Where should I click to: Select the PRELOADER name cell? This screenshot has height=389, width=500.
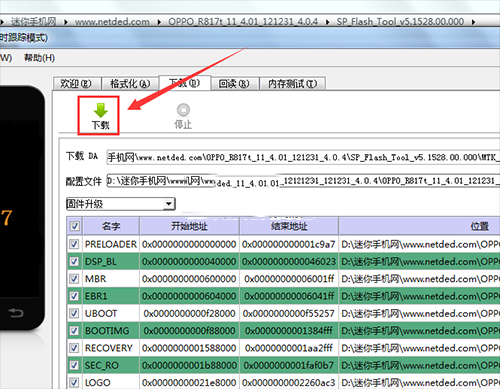coord(111,244)
